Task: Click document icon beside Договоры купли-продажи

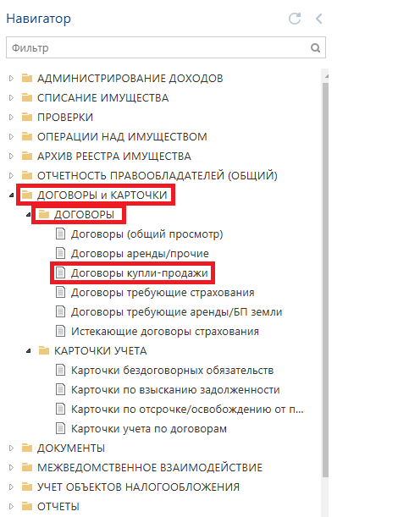Action: coord(60,272)
